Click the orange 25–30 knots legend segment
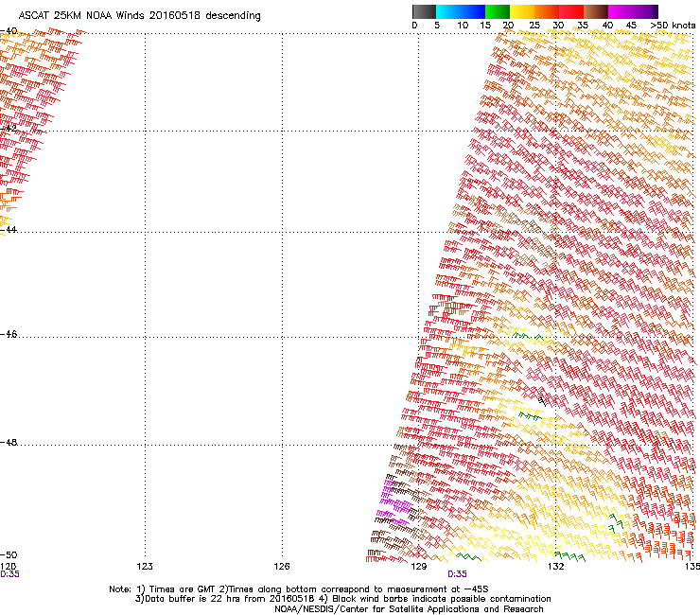700x615 pixels. click(547, 11)
